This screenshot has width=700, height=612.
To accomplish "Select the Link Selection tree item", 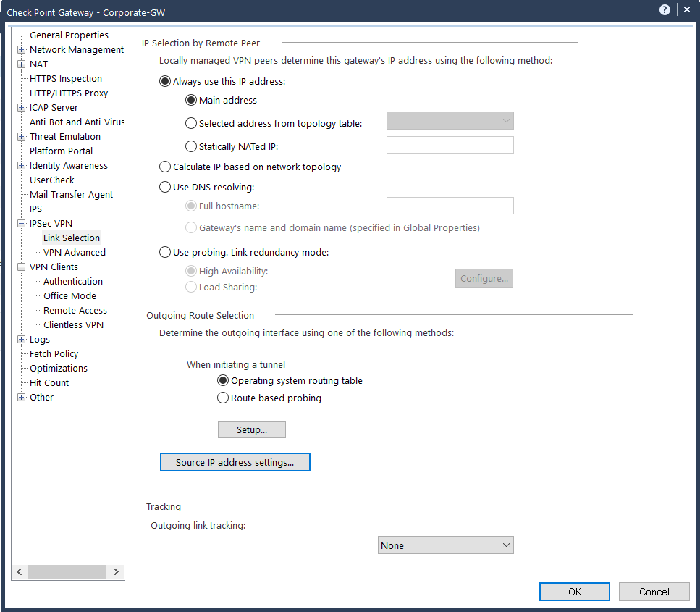I will pos(72,238).
